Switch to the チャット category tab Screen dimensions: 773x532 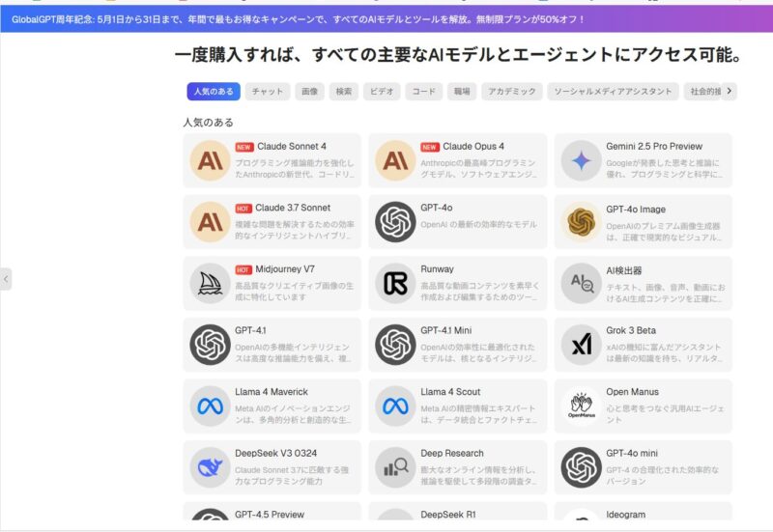click(x=268, y=91)
